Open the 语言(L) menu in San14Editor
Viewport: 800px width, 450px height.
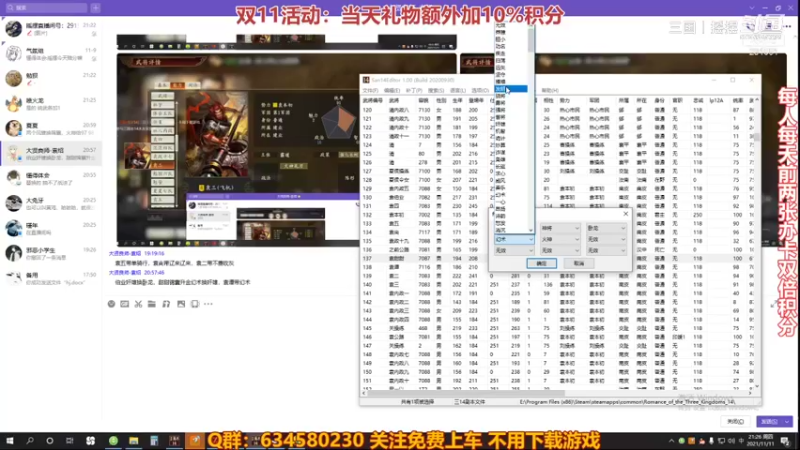tap(458, 90)
